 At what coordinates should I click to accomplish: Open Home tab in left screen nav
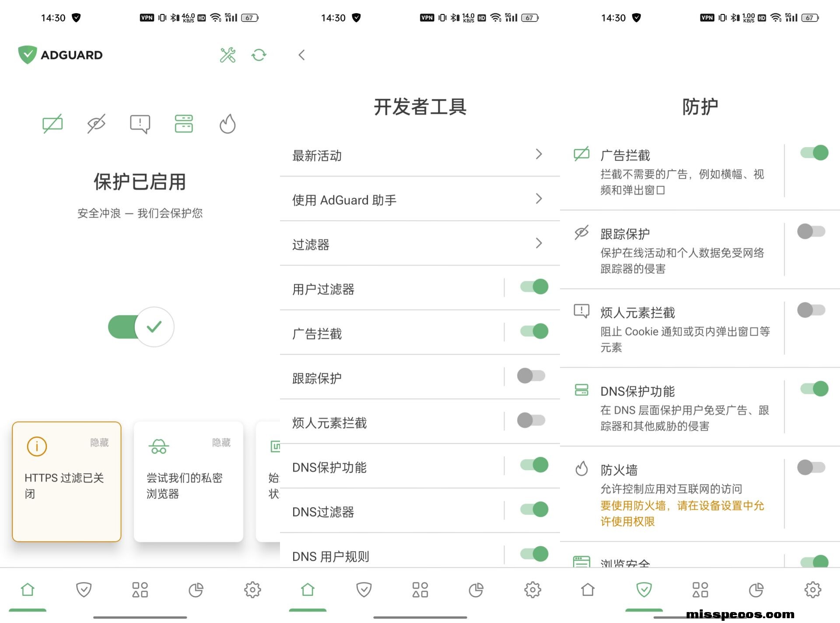(28, 590)
